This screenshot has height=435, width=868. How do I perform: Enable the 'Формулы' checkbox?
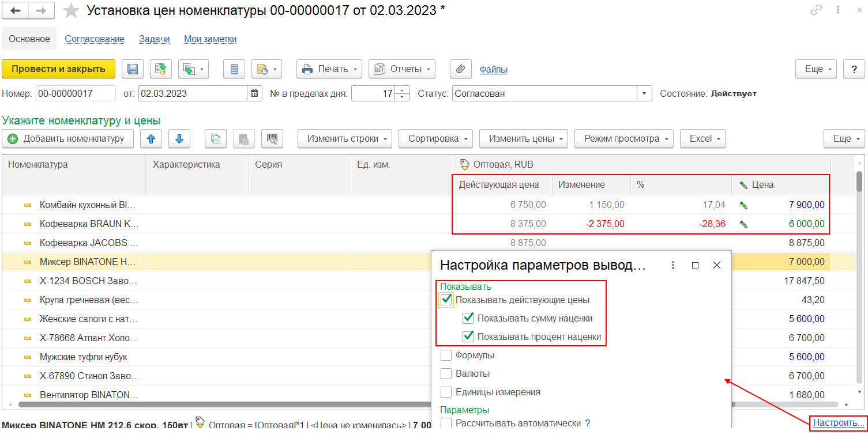[446, 355]
